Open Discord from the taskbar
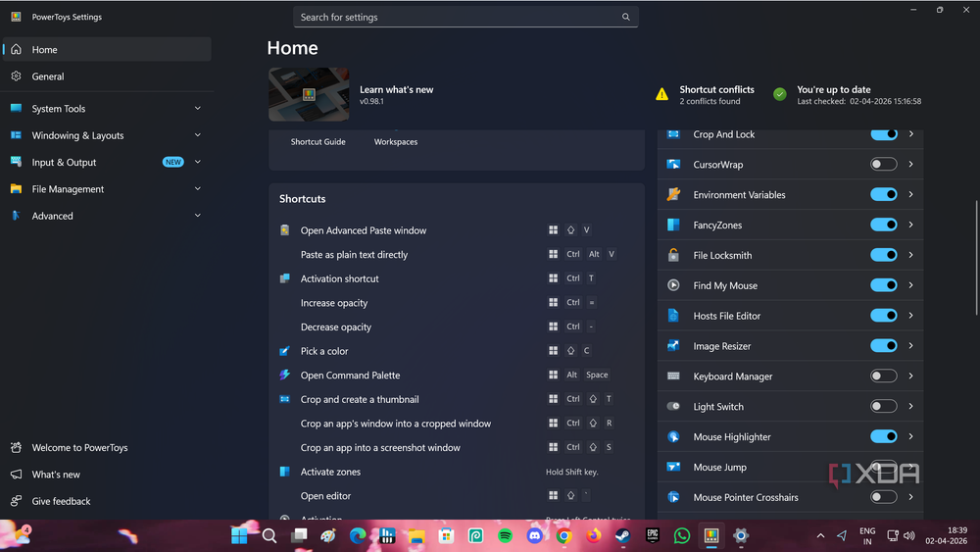 tap(534, 535)
